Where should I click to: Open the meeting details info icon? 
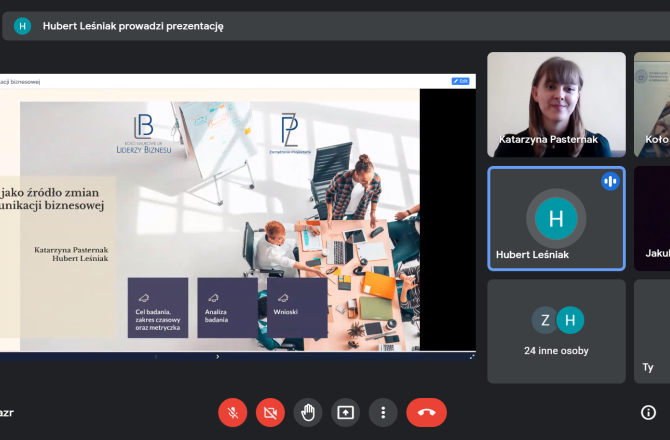[648, 412]
